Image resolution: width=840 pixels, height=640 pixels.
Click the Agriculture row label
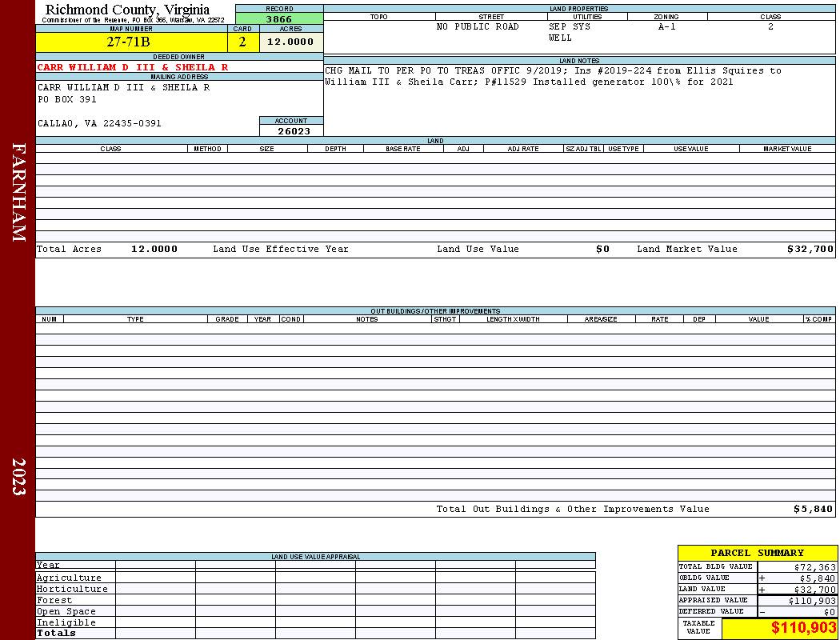point(69,578)
